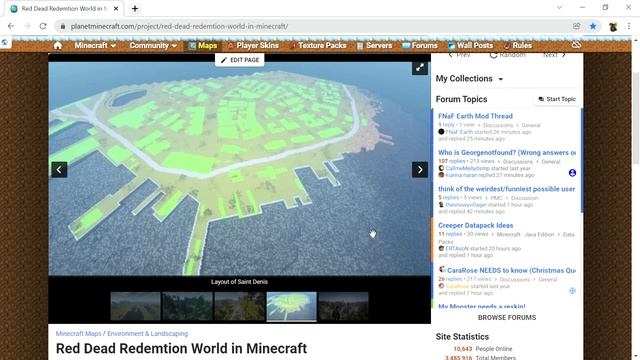Select the Saint Denis layout thumbnail
This screenshot has height=360, width=640.
291,306
